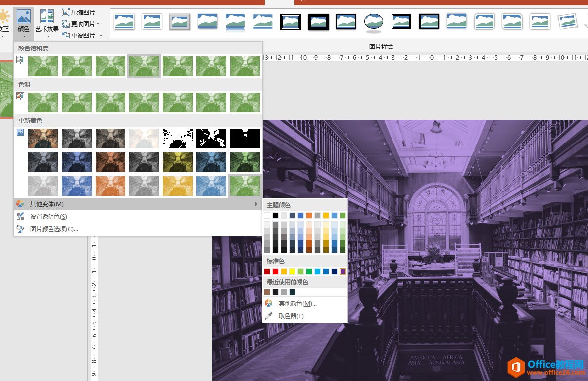
Task: Click the 更改图片 change picture icon
Action: (66, 24)
